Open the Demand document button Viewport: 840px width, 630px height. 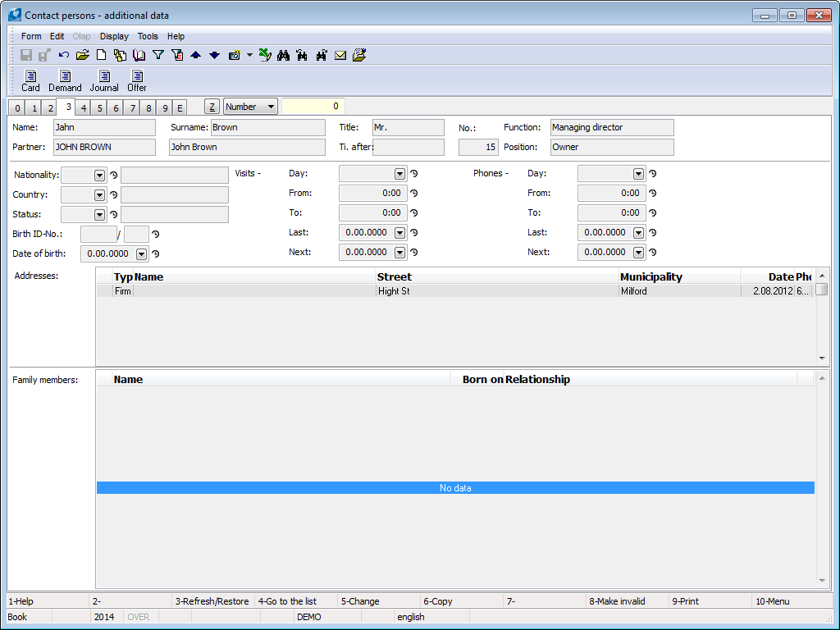65,81
